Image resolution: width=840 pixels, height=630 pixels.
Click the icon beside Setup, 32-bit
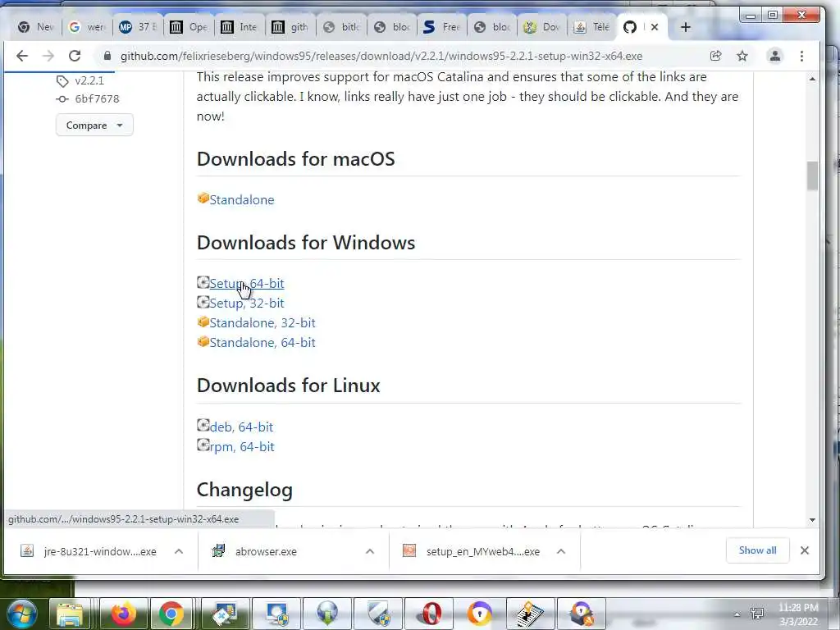click(203, 302)
